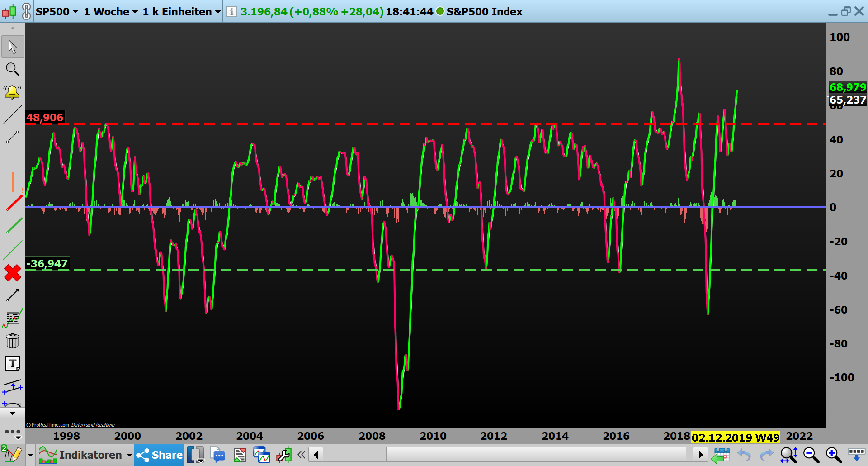Open the 1 k Einheiten dropdown
The height and width of the screenshot is (466, 868).
pos(181,11)
